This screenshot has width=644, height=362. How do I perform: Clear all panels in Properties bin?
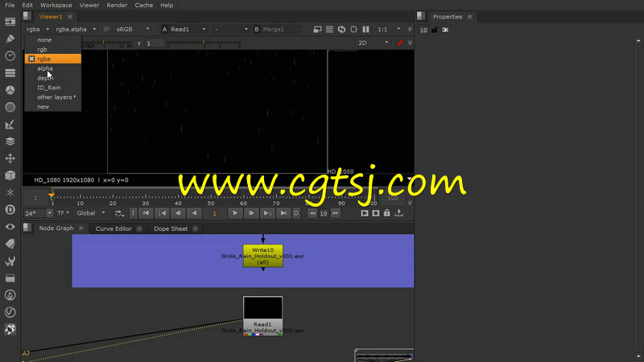pos(445,30)
